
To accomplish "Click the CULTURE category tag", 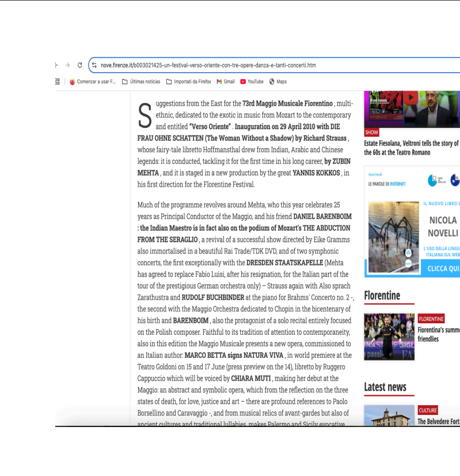I will [x=428, y=410].
